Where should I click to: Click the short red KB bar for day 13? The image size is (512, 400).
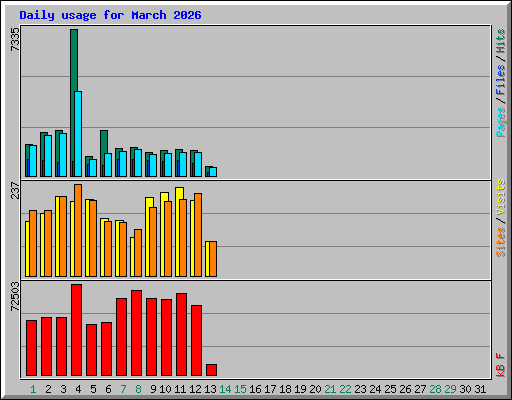coord(211,370)
